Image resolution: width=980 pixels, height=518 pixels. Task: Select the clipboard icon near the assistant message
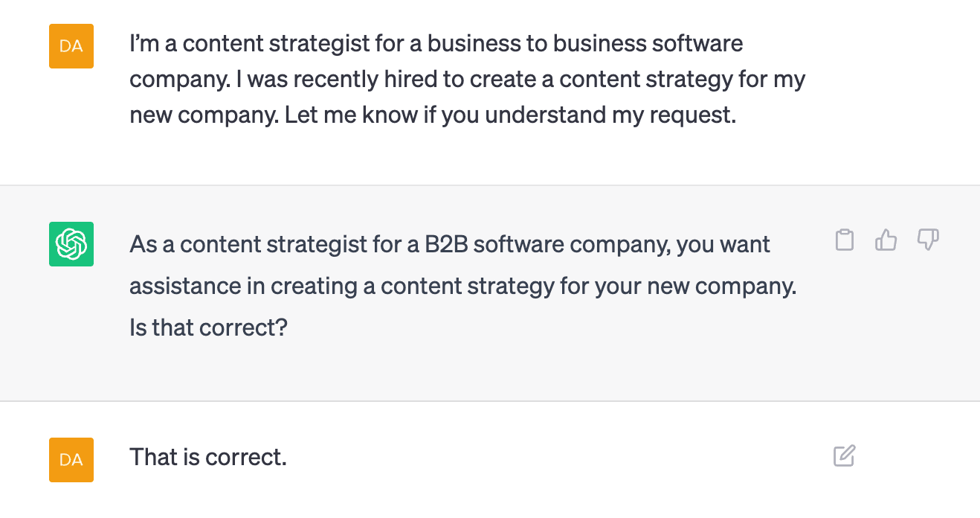point(845,240)
